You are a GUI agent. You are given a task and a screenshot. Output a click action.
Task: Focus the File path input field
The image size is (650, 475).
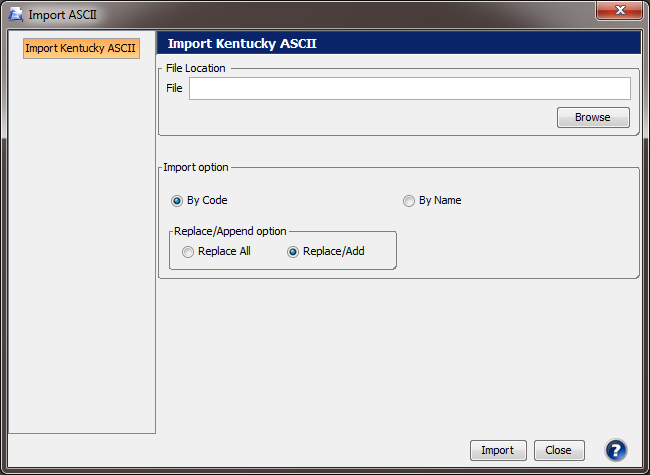[410, 88]
